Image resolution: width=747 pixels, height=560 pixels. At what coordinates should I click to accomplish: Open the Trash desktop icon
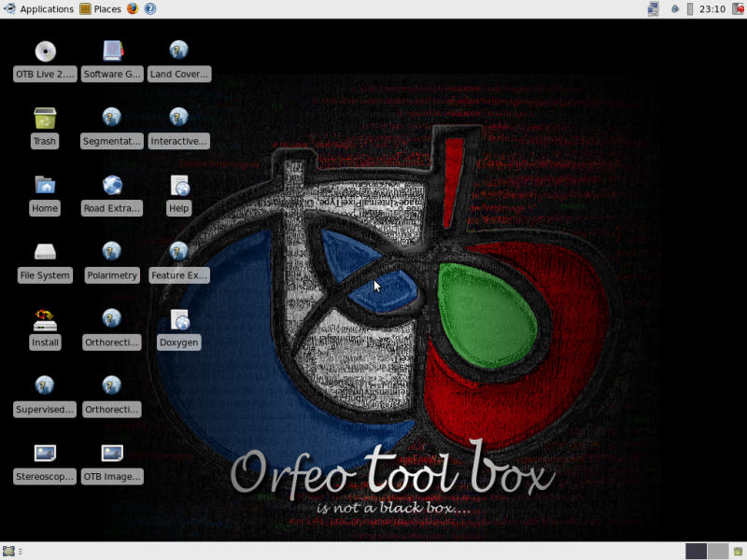tap(45, 119)
